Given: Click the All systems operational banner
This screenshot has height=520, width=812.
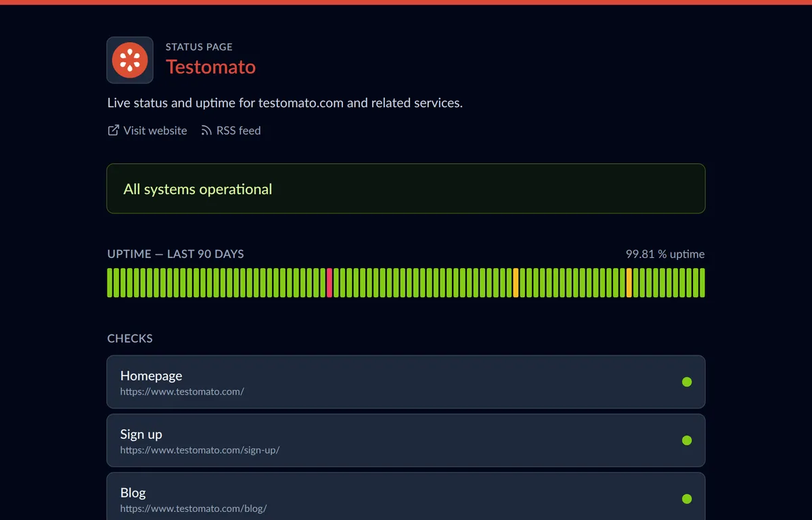Looking at the screenshot, I should coord(406,189).
